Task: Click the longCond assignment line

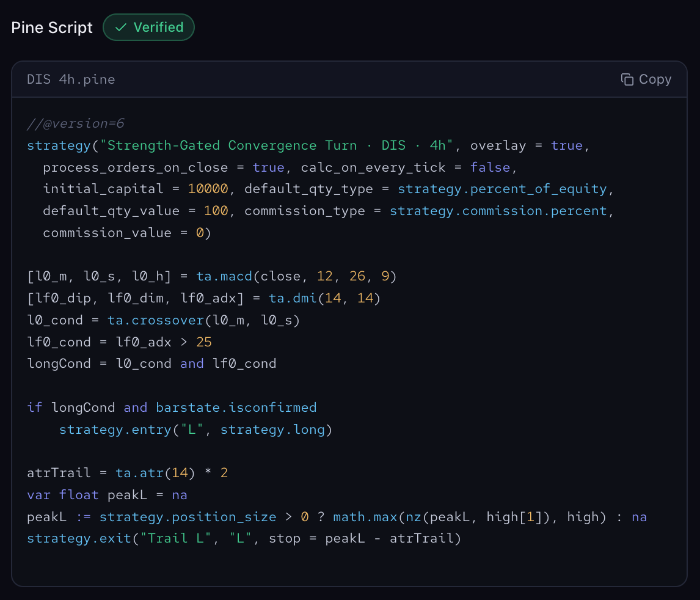Action: coord(151,364)
